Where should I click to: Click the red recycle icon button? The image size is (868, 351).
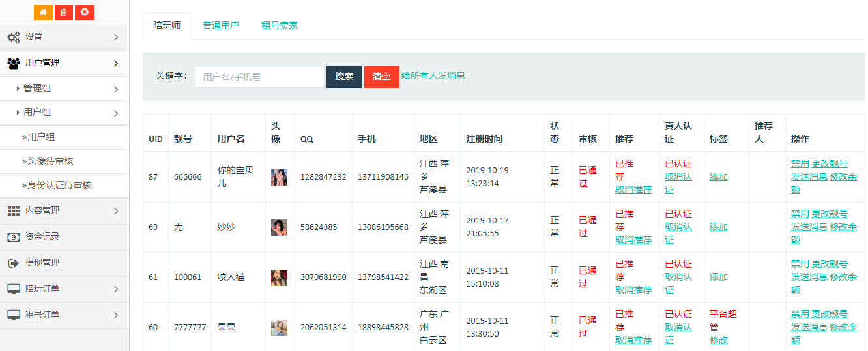pyautogui.click(x=85, y=12)
